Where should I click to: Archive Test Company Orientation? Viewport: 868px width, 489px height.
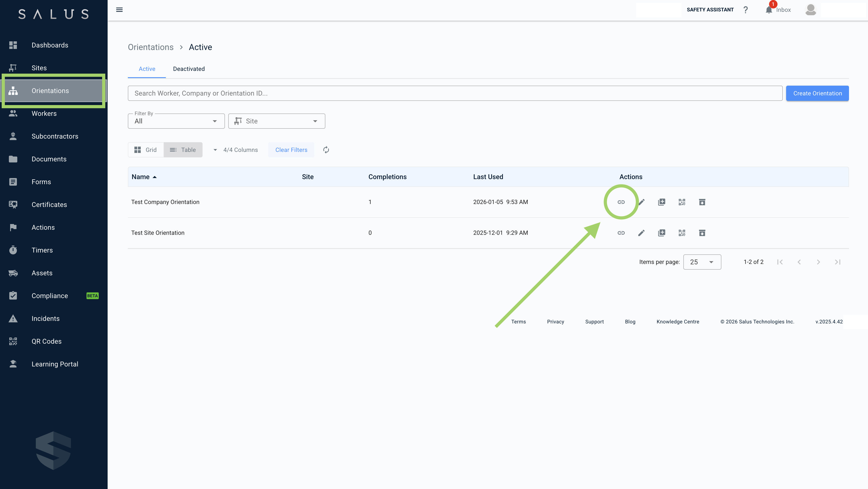[x=702, y=202]
